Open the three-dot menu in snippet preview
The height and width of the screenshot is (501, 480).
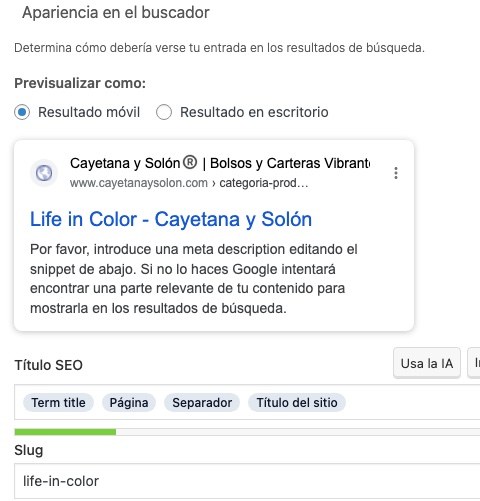point(396,173)
